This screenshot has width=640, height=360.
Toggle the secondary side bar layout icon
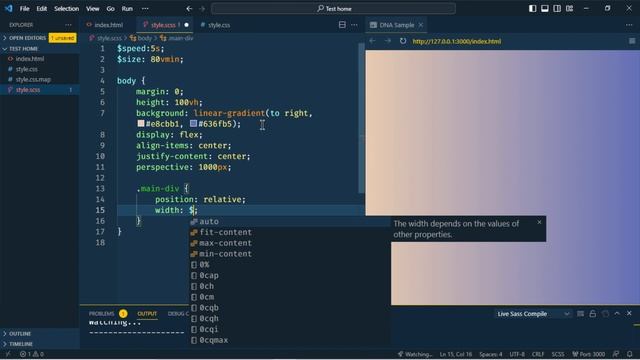point(557,9)
